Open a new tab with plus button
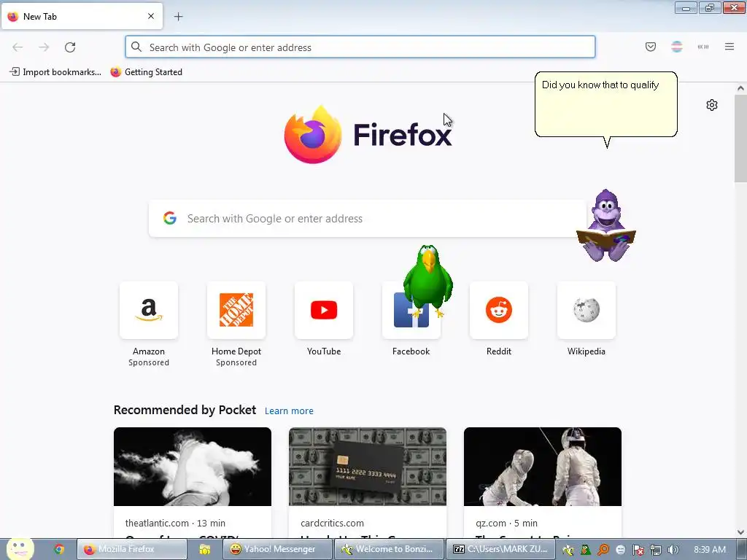The image size is (747, 560). 178,17
